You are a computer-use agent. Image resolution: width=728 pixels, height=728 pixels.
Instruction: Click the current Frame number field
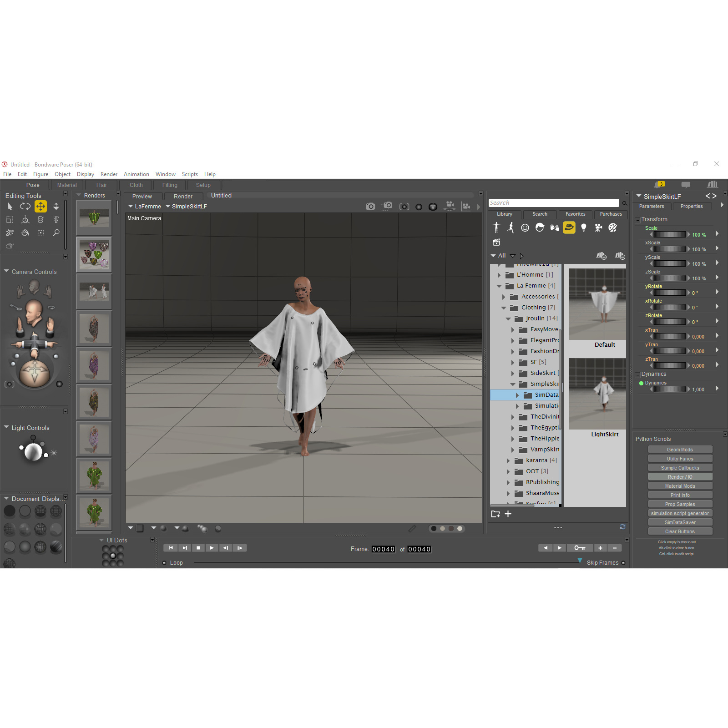tap(383, 549)
